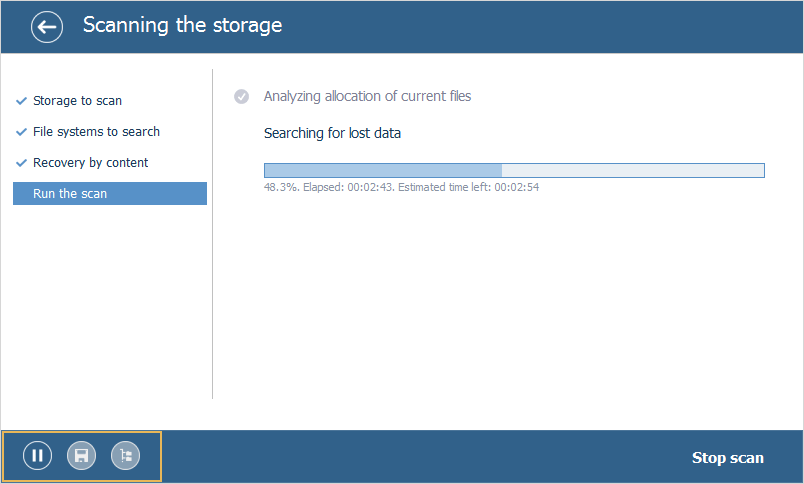
Task: Click the save scan floppy icon
Action: (81, 456)
